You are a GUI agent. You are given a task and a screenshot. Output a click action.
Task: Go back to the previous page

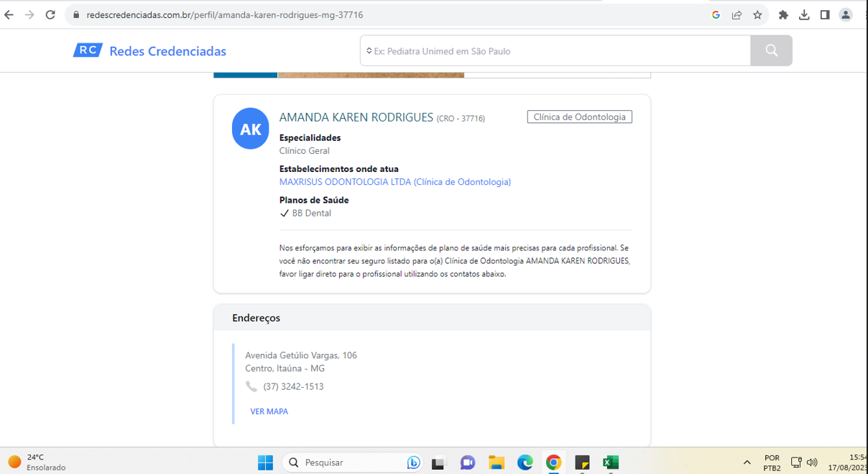coord(9,14)
